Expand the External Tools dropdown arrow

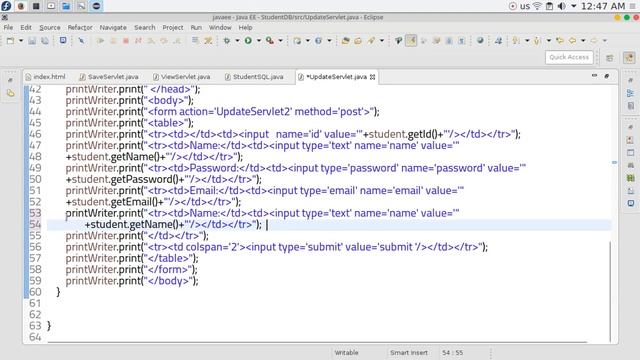280,40
